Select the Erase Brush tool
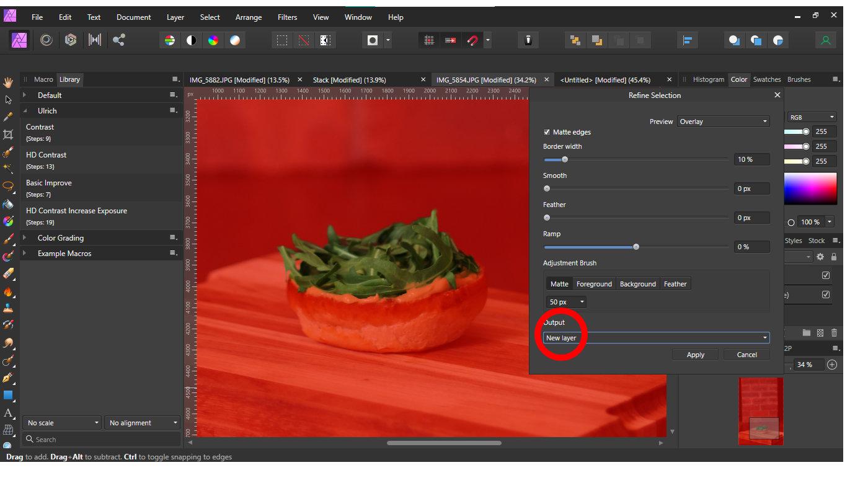Screen dimensions: 868x496 pos(8,273)
